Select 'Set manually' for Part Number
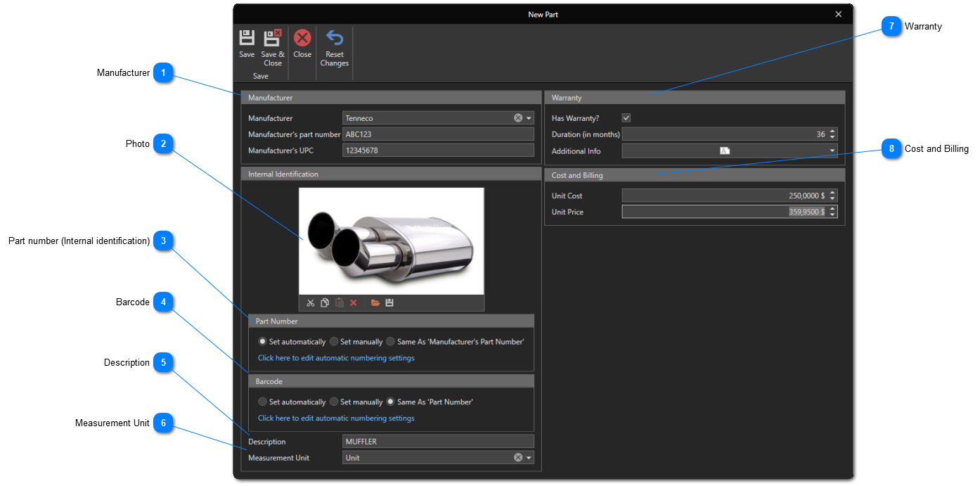The height and width of the screenshot is (486, 980). pos(334,342)
